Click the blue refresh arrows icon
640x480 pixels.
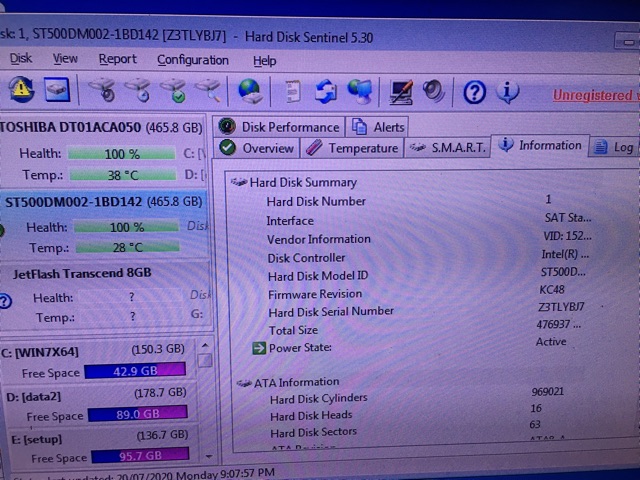(x=326, y=92)
